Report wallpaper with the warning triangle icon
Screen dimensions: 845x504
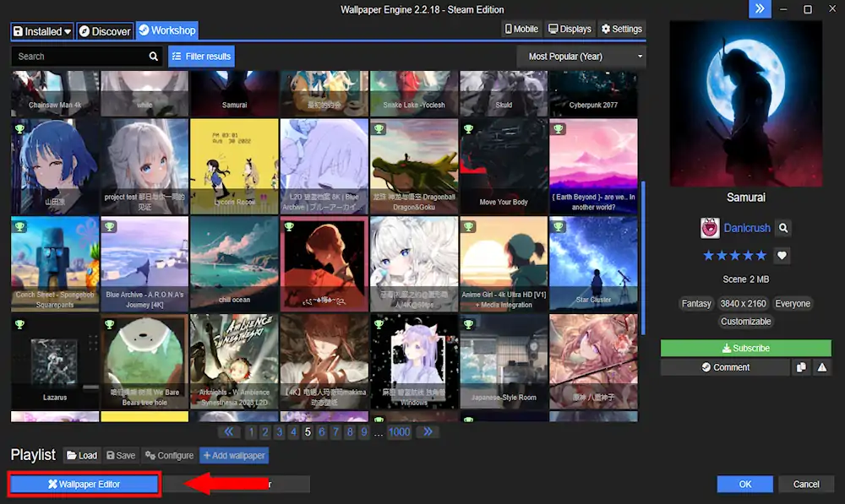(822, 367)
